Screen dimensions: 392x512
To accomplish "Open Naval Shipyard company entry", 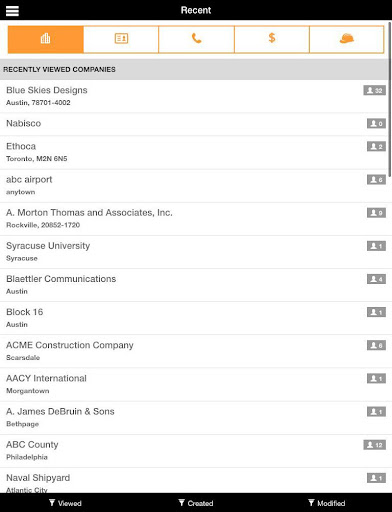I will click(x=194, y=480).
